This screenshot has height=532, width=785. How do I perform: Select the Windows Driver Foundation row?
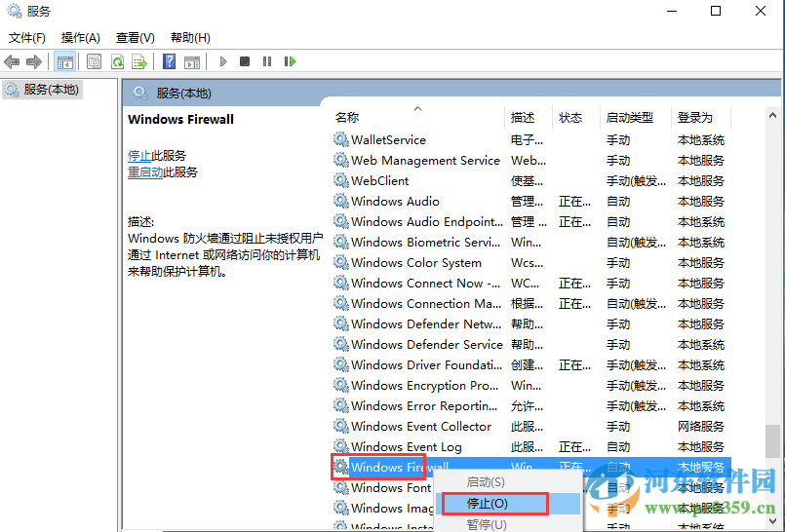[530, 365]
